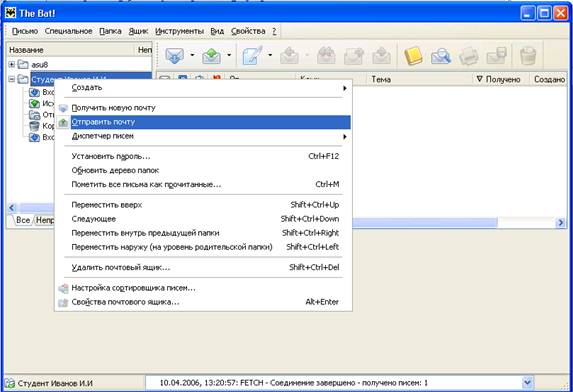This screenshot has width=573, height=392.
Task: Open the Специальное menu
Action: [69, 31]
